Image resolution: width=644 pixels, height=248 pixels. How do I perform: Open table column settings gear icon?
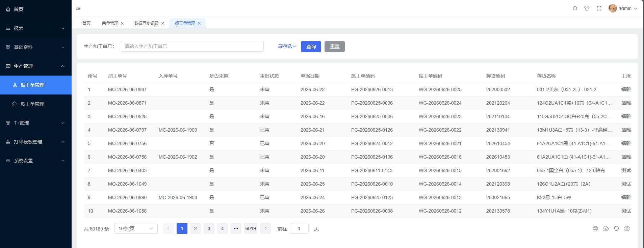pyautogui.click(x=627, y=228)
